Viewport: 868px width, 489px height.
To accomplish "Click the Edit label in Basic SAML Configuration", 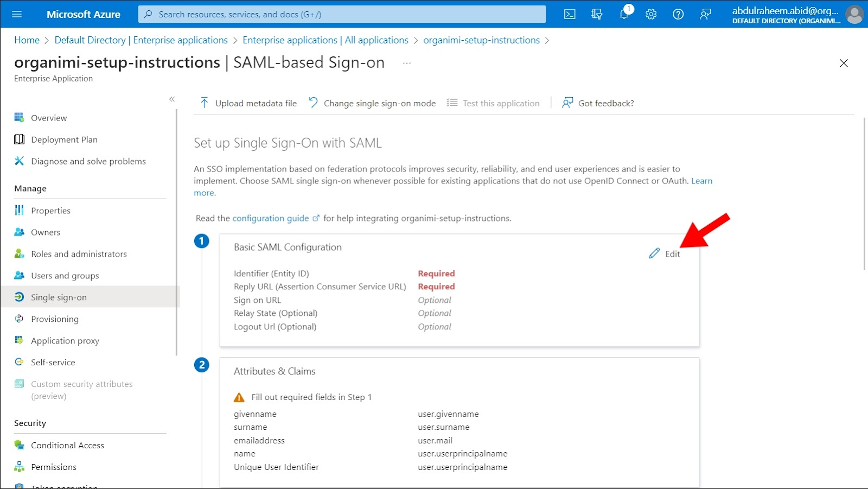I will coord(672,254).
